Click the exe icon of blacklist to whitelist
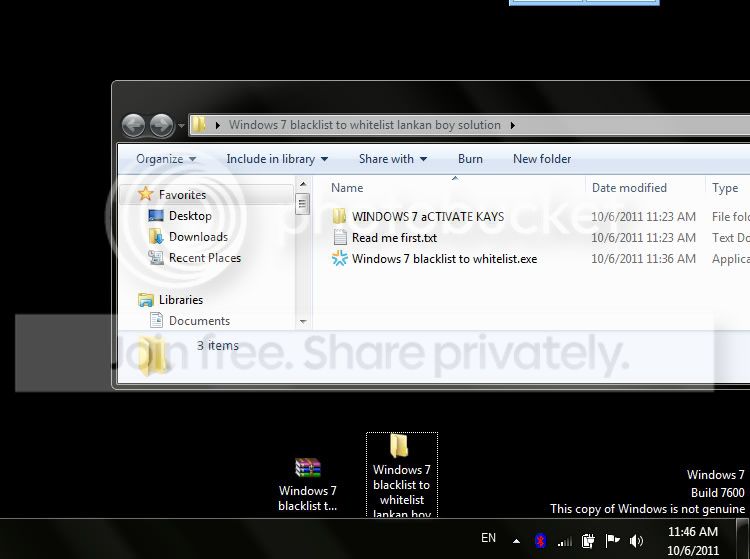Screen dimensions: 750x559 340,258
